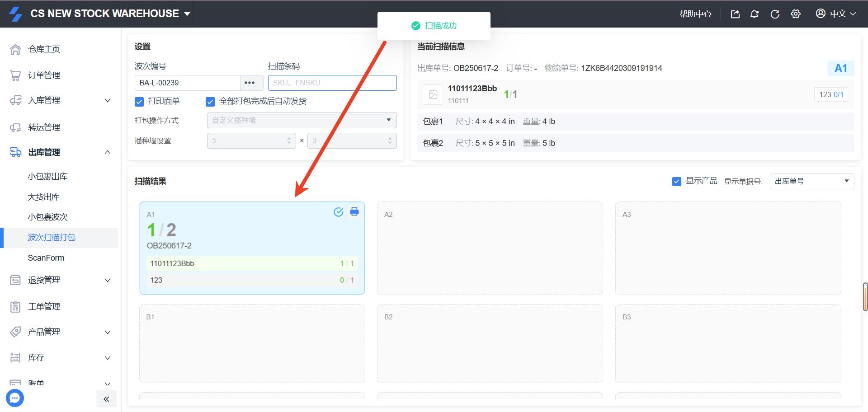868x412 pixels.
Task: Collapse sidebar with double-chevron icon
Action: 106,399
